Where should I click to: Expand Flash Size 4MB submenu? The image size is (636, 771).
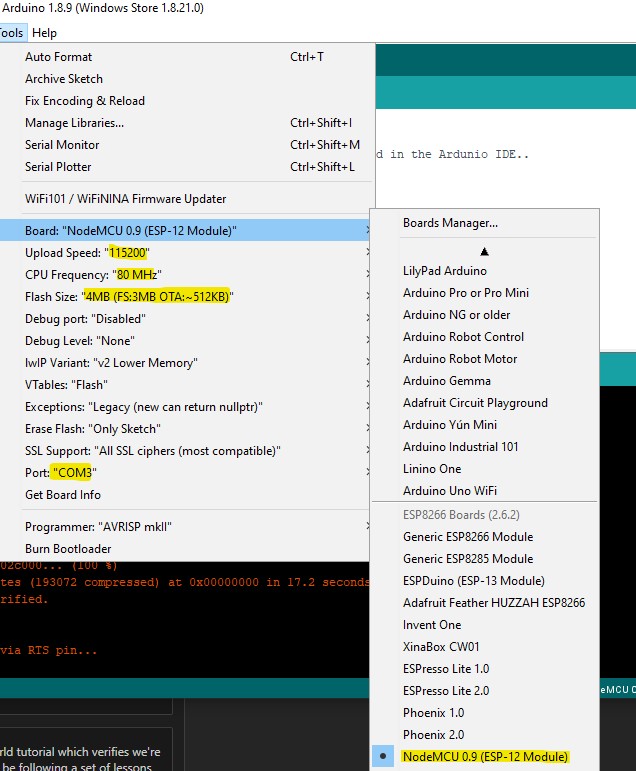[186, 297]
